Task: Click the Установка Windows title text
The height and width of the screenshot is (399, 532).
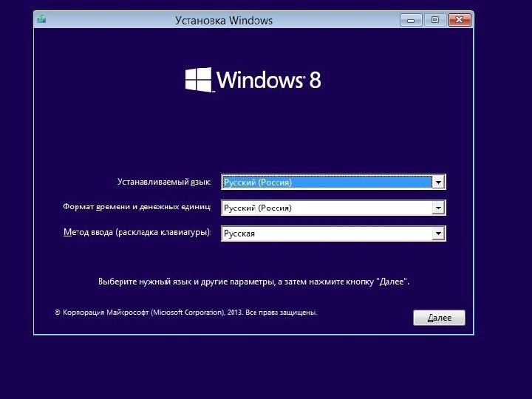Action: 224,21
